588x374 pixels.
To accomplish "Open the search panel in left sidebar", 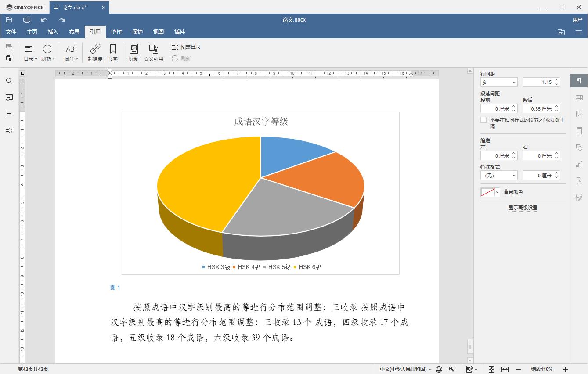I will 9,81.
